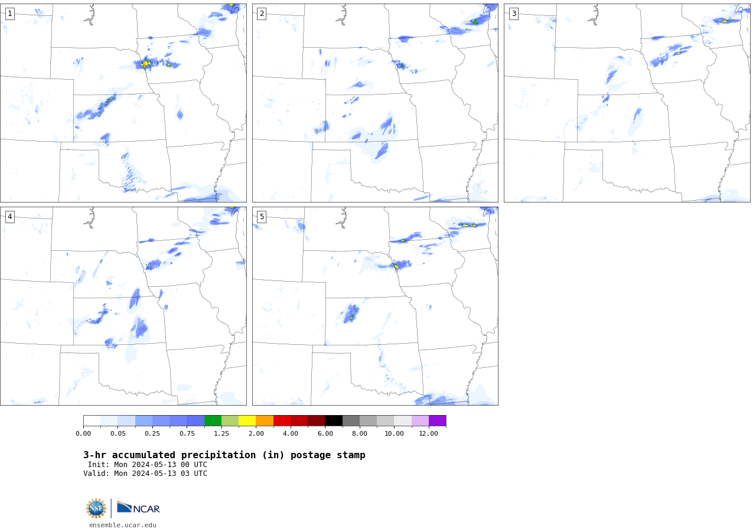Select the black colorbar swatch
The image size is (756, 532).
click(x=334, y=421)
